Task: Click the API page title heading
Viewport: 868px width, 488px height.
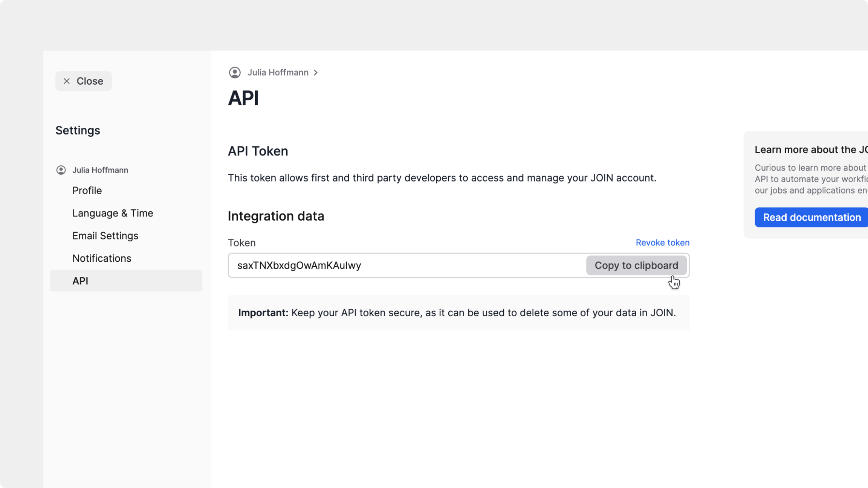Action: click(243, 98)
